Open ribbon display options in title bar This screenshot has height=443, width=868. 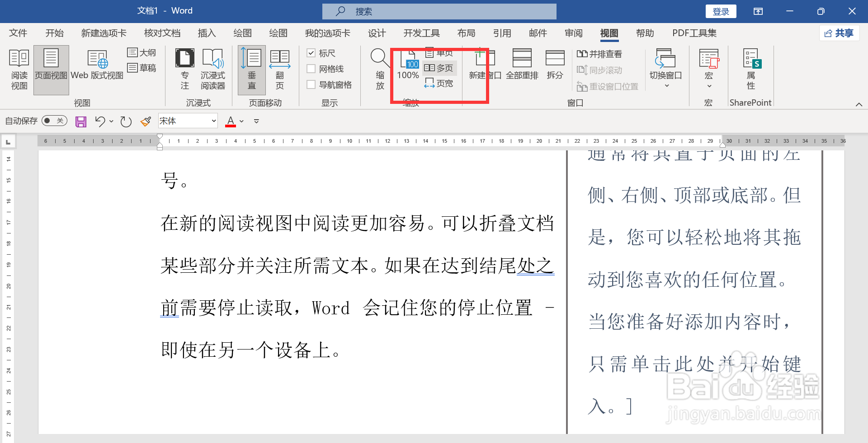pos(758,11)
